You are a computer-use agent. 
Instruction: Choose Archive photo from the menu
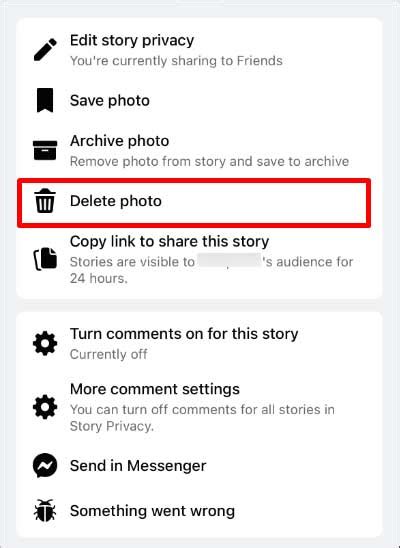pos(199,151)
